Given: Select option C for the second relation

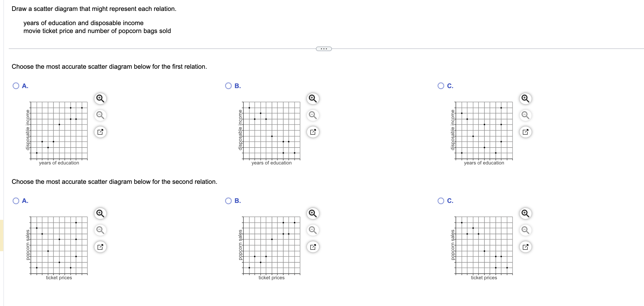Looking at the screenshot, I should click(441, 201).
